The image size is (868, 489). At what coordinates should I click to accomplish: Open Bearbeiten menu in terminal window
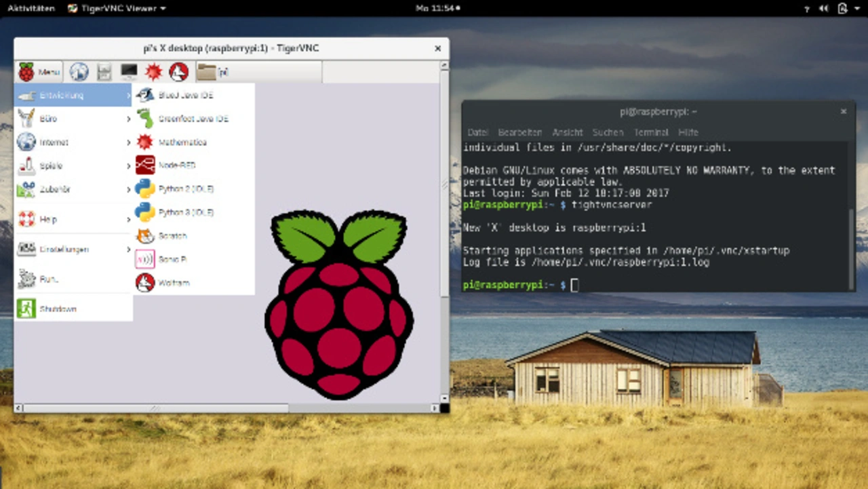click(519, 132)
